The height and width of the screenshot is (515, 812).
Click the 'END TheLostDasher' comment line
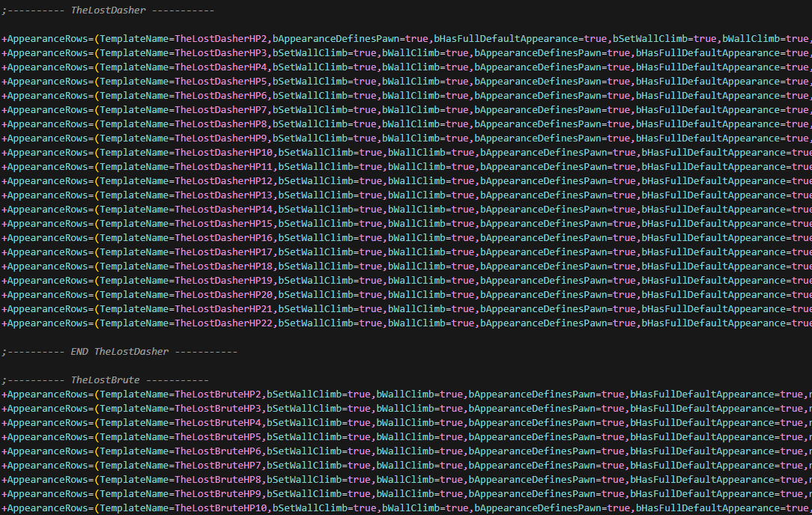[x=120, y=351]
